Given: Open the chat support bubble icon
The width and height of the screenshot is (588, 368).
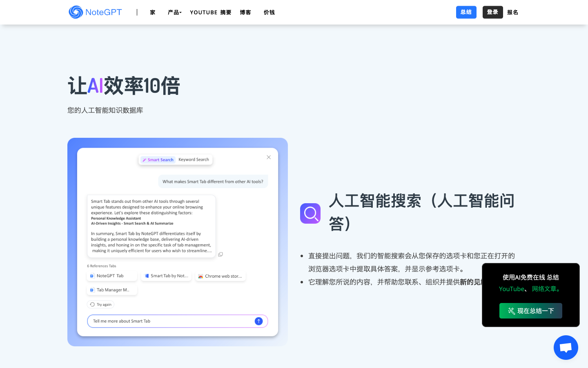Looking at the screenshot, I should 566,347.
